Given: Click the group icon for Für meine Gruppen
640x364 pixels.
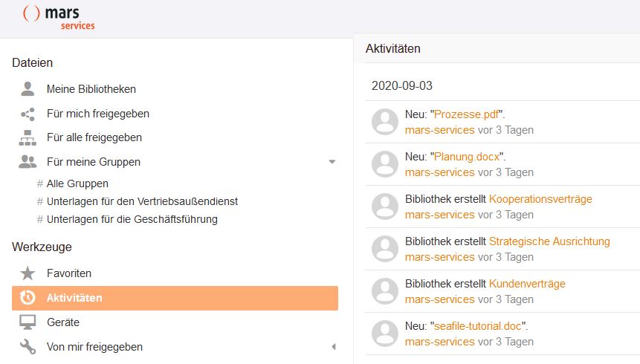Looking at the screenshot, I should pos(28,161).
